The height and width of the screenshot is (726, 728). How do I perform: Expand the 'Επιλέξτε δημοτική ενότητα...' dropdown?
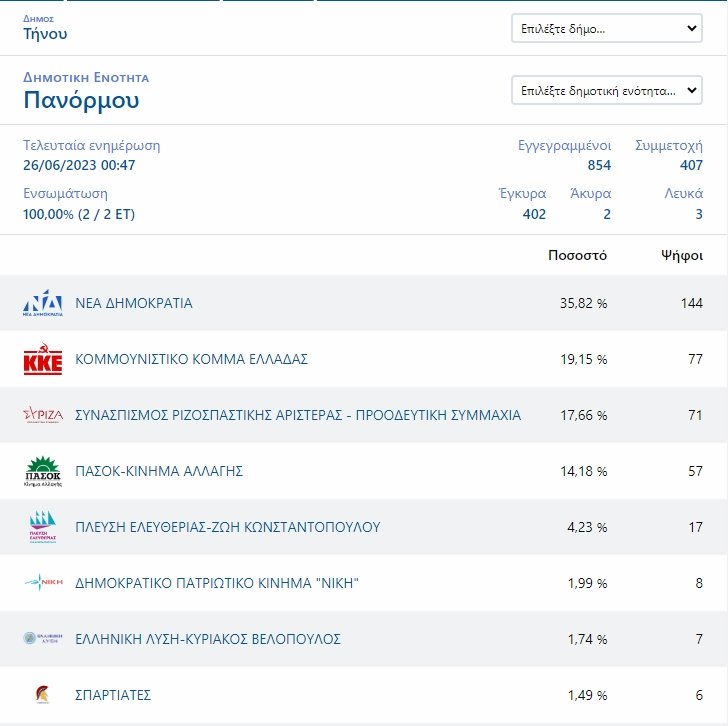(607, 91)
